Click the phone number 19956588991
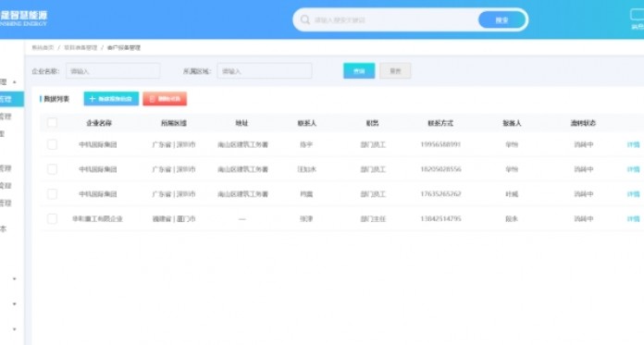 click(x=440, y=144)
